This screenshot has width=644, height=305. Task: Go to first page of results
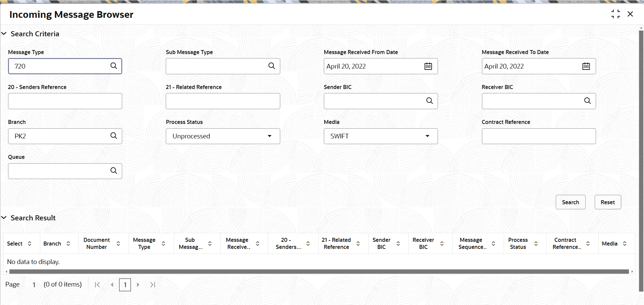coord(97,285)
